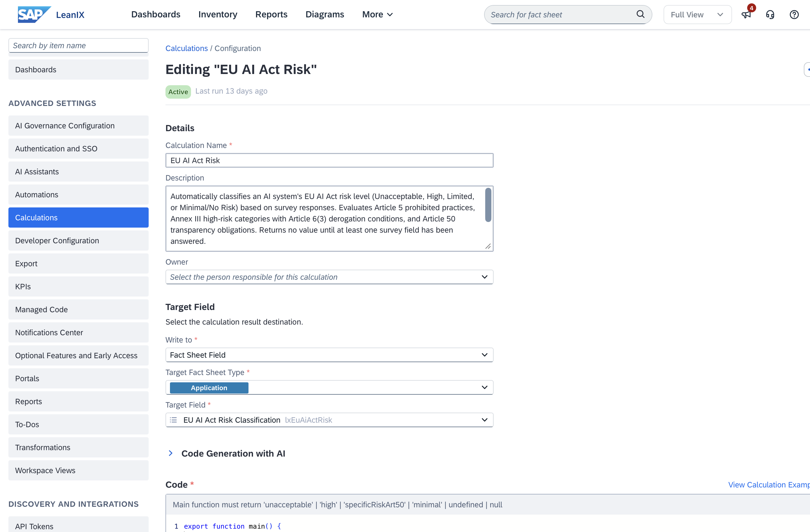The image size is (810, 532).
Task: Open the Target Fact Sheet Type dropdown
Action: tap(329, 387)
